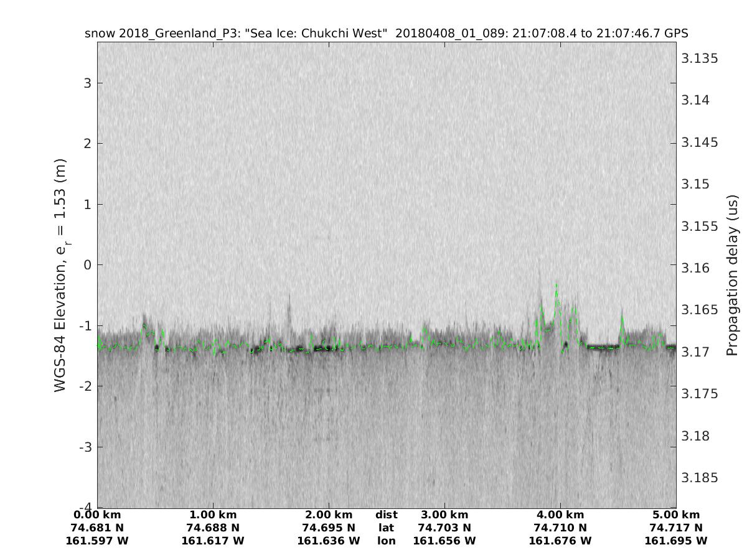Click the tallest green peak near 4.00 km

pyautogui.click(x=557, y=286)
